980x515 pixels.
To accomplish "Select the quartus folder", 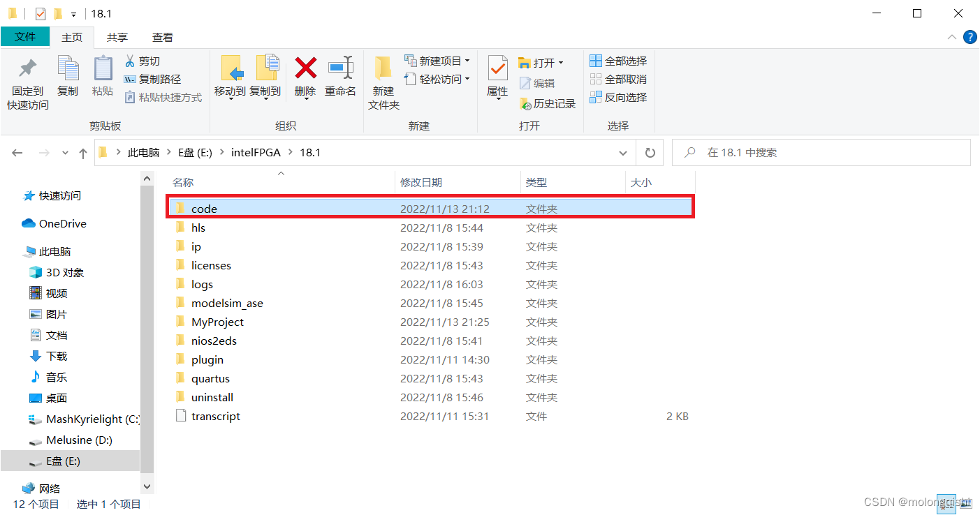I will tap(430, 378).
